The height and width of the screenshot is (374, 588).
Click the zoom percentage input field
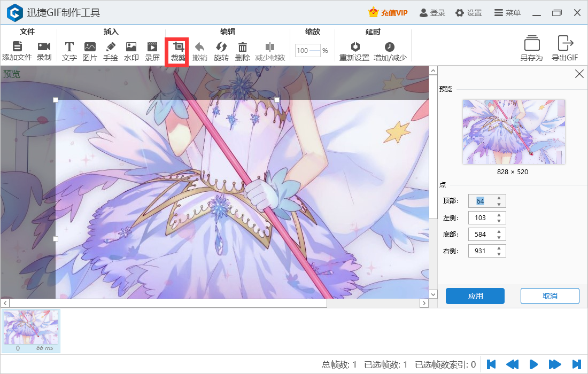click(x=307, y=50)
